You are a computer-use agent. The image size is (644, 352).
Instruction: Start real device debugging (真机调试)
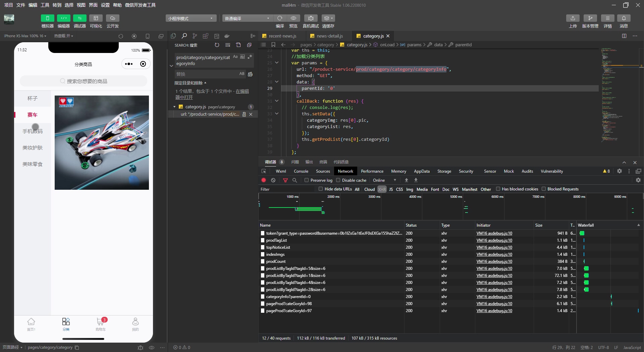click(311, 18)
